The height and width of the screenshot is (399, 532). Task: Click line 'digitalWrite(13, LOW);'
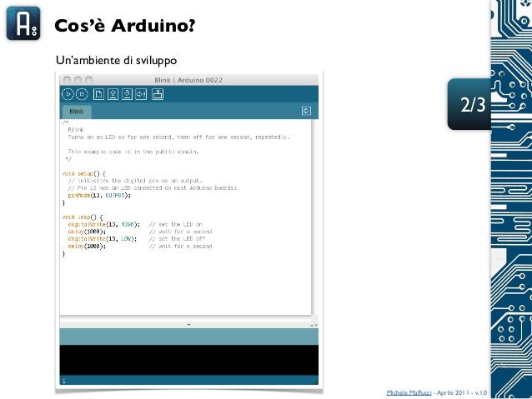coord(103,239)
